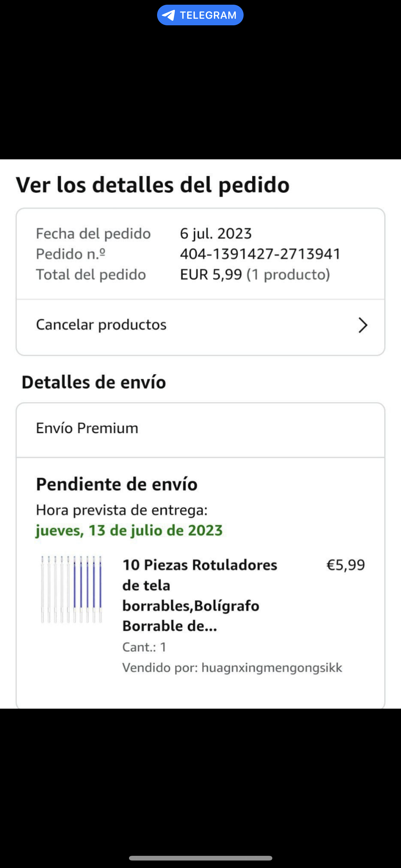Tap the seller name huagnxingmengongsikk
This screenshot has height=868, width=401.
pyautogui.click(x=271, y=667)
